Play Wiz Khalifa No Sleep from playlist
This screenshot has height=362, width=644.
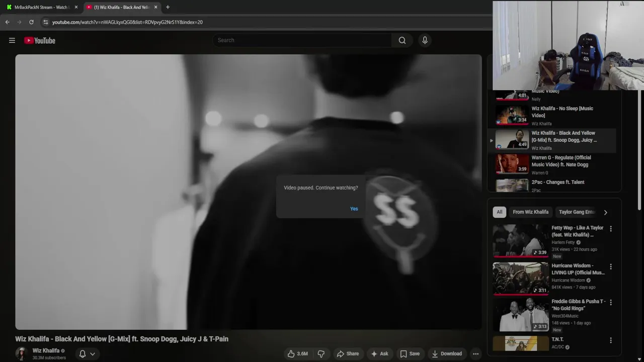553,115
